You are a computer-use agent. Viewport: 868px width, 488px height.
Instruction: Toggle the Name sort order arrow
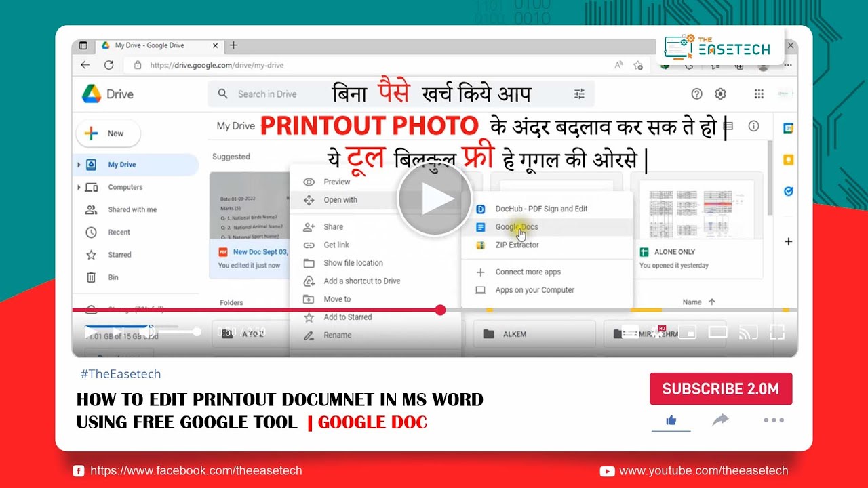(x=711, y=302)
